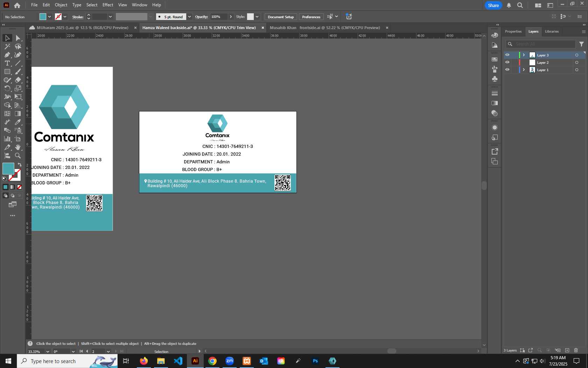
Task: Select the Pen tool
Action: 7,55
